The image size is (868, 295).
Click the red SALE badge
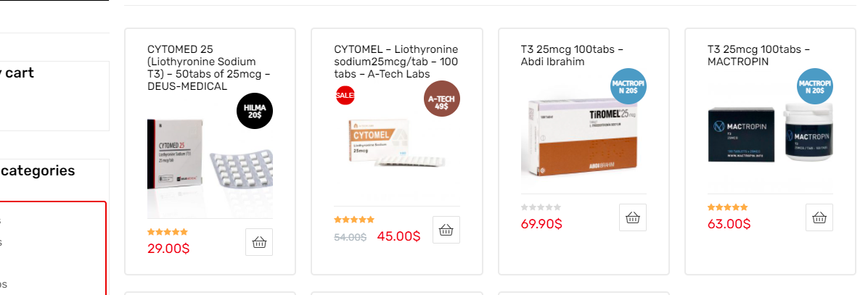(345, 95)
